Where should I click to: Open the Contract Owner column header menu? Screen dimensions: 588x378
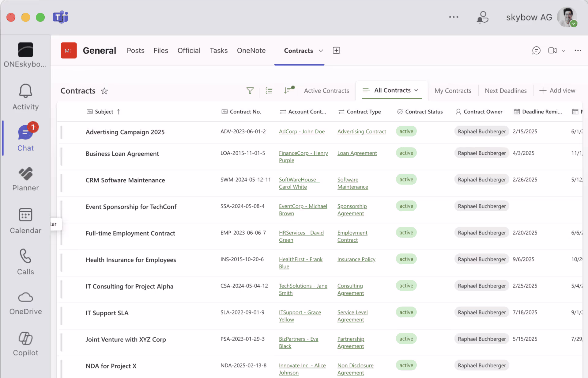479,112
